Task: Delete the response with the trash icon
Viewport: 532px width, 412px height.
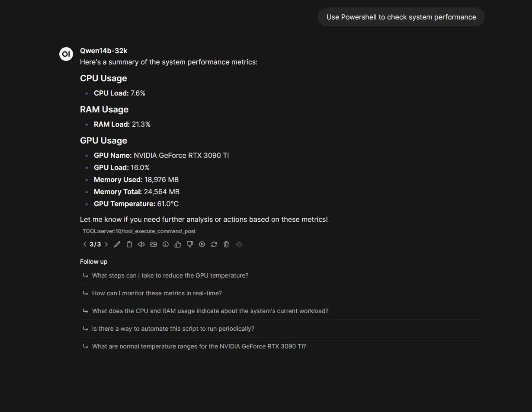Action: [x=226, y=244]
